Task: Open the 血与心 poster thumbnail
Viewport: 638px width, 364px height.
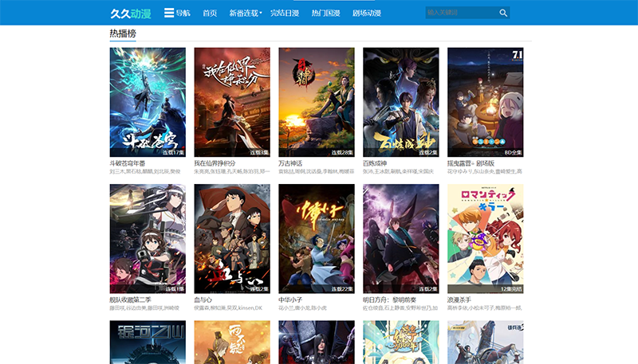Action: tap(232, 238)
